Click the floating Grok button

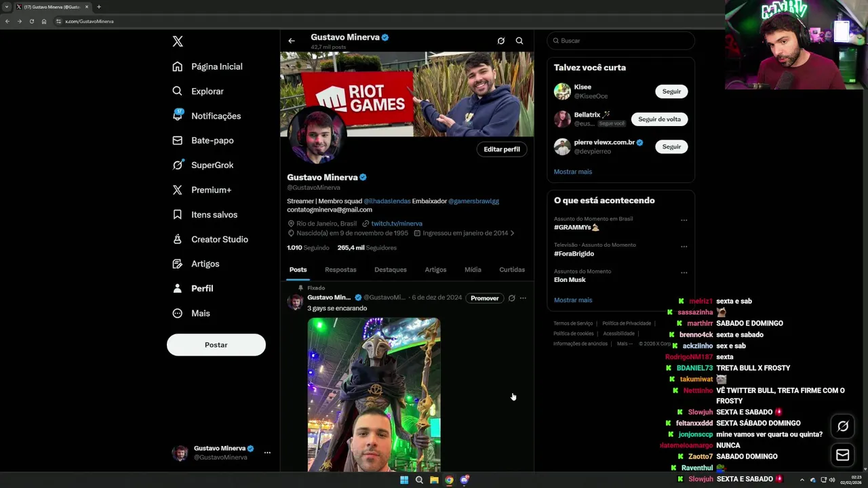843,426
